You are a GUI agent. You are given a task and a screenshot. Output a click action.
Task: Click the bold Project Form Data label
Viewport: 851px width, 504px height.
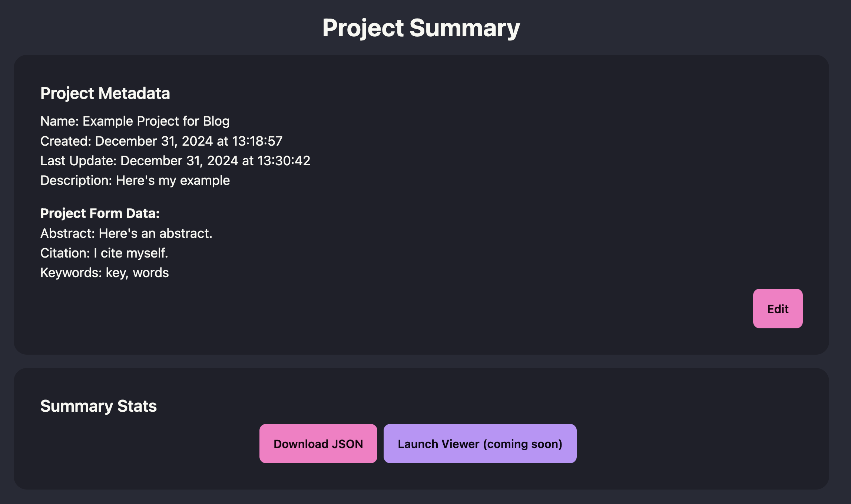click(x=100, y=213)
